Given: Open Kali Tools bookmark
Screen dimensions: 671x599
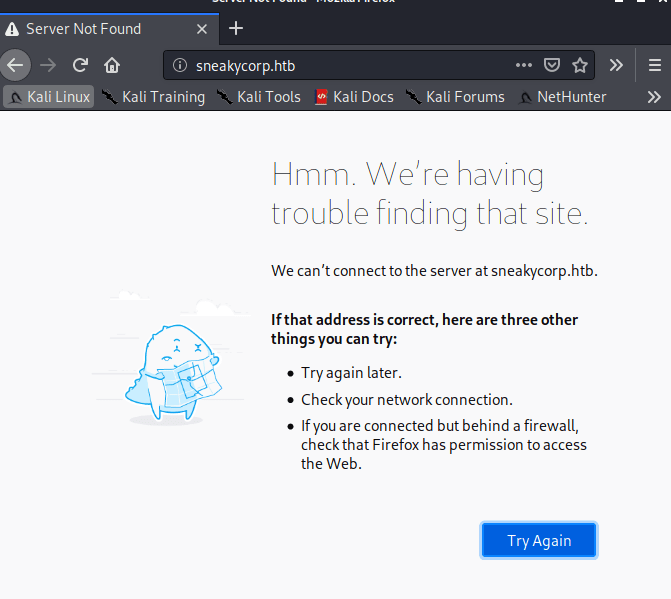Looking at the screenshot, I should click(259, 97).
